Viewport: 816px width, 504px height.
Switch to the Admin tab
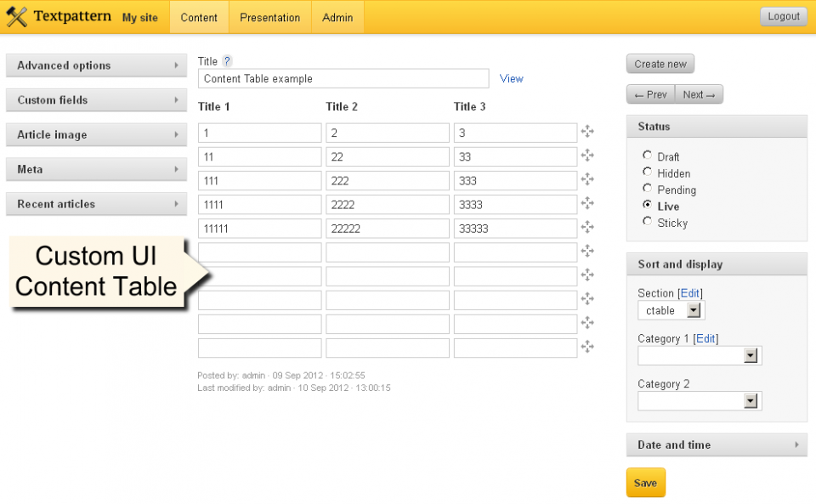click(337, 17)
